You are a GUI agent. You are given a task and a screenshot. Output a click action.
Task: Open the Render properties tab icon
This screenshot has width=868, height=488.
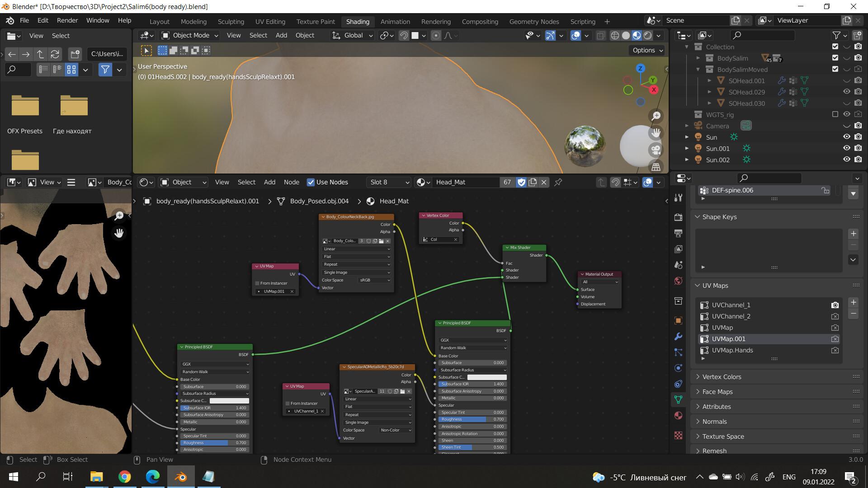(x=678, y=217)
